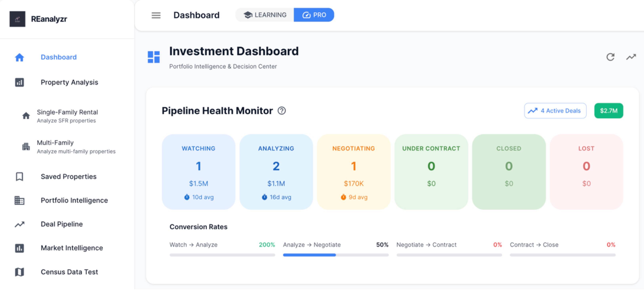Click the trend chart icon near refresh
644x290 pixels.
[631, 57]
